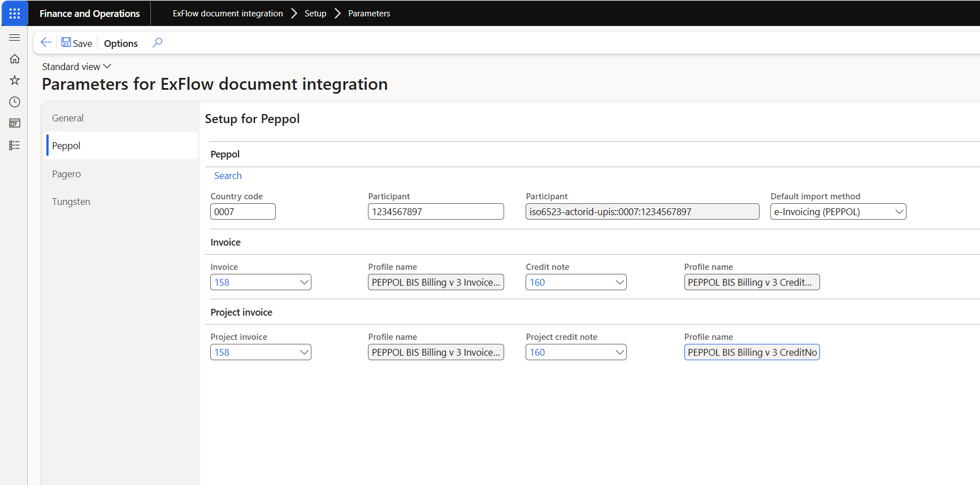Viewport: 980px width, 485px height.
Task: Click Finance and Operations title
Action: 89,14
